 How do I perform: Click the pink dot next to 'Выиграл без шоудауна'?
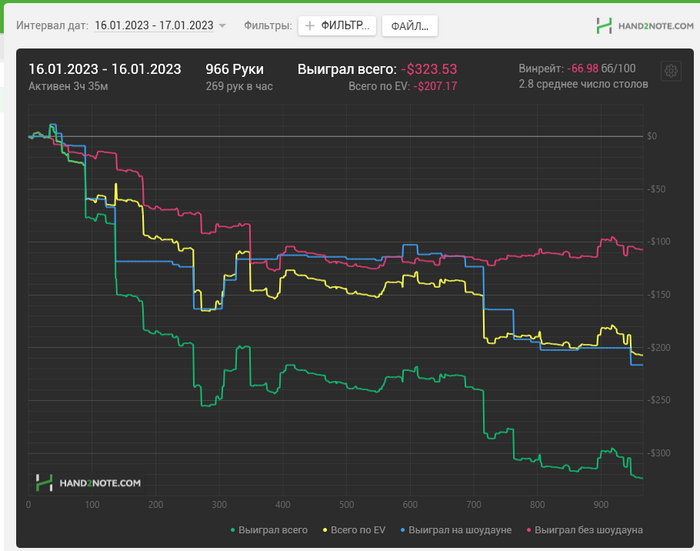click(x=529, y=530)
